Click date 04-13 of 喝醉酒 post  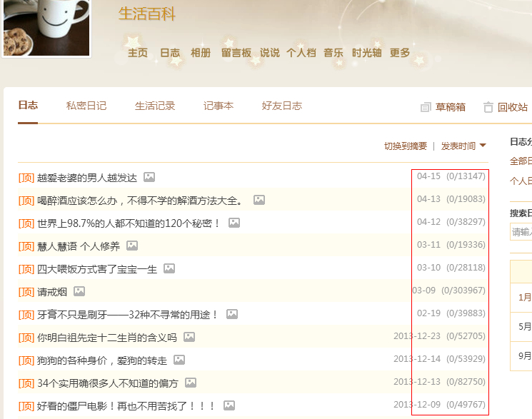428,199
